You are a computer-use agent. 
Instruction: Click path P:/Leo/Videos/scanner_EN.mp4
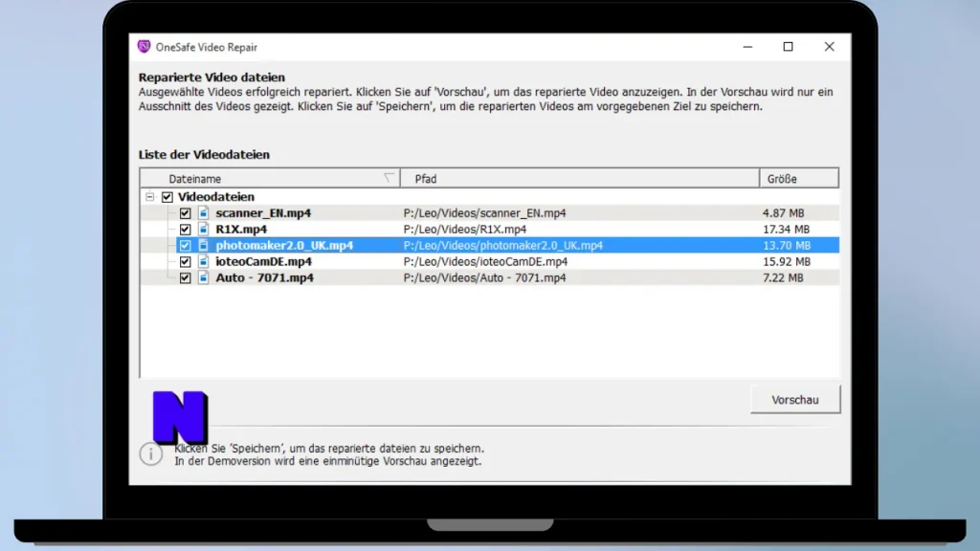(x=485, y=213)
